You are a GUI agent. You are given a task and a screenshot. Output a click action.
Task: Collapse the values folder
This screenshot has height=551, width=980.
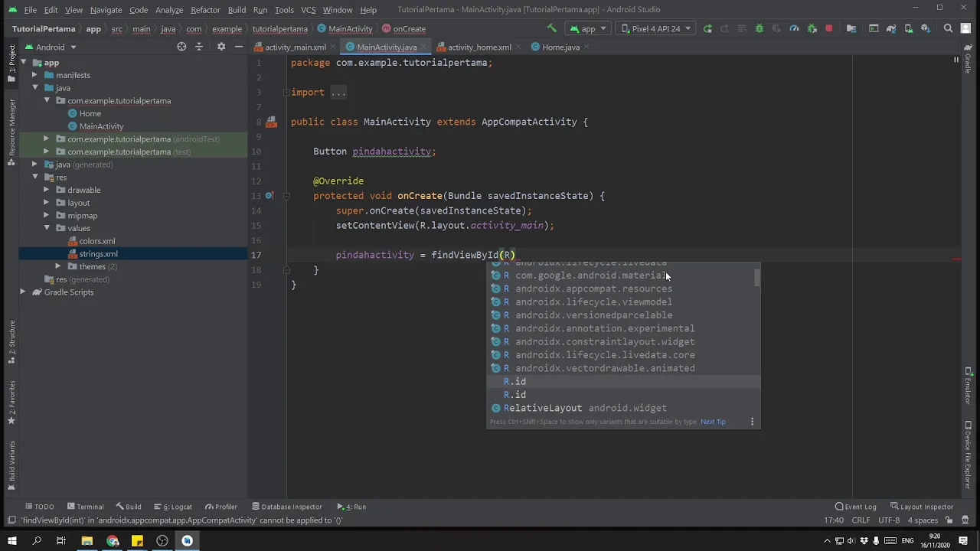pyautogui.click(x=47, y=228)
